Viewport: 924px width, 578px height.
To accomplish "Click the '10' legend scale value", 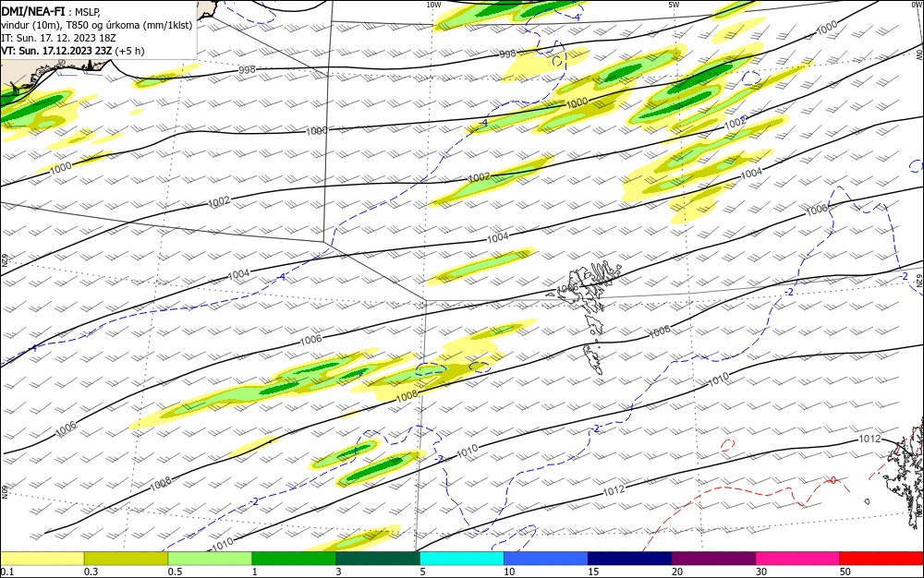I will [509, 572].
